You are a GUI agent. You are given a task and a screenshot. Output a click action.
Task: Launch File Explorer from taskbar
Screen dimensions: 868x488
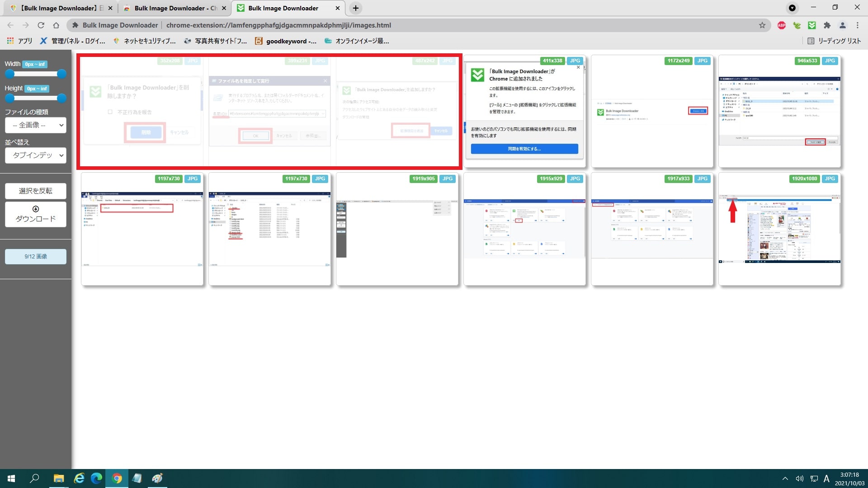[x=59, y=479]
